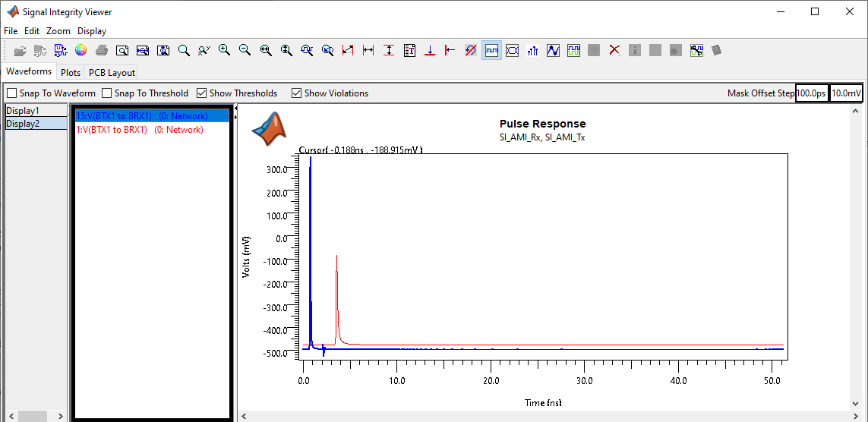Switch to the Plots tab
The height and width of the screenshot is (422, 868).
click(x=71, y=73)
